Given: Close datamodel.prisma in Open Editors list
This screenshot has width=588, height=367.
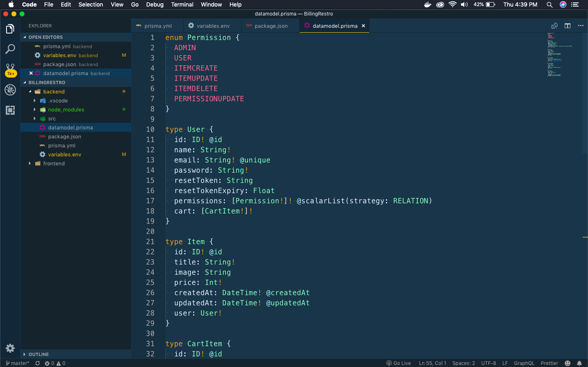Looking at the screenshot, I should pos(31,73).
